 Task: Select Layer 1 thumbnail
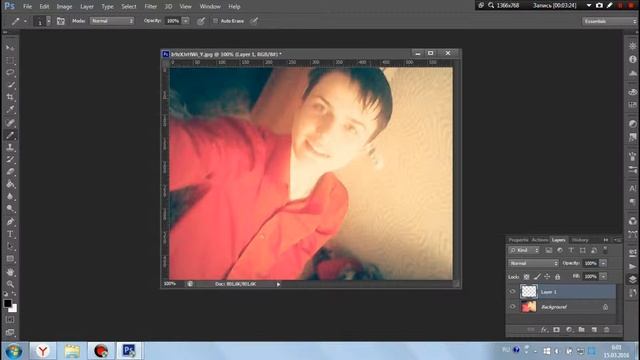[529, 291]
